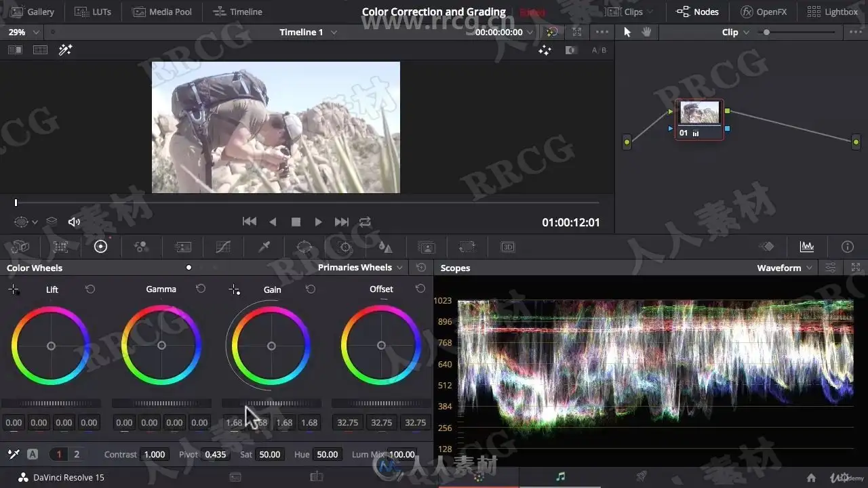Play the clip in reverse

click(273, 222)
